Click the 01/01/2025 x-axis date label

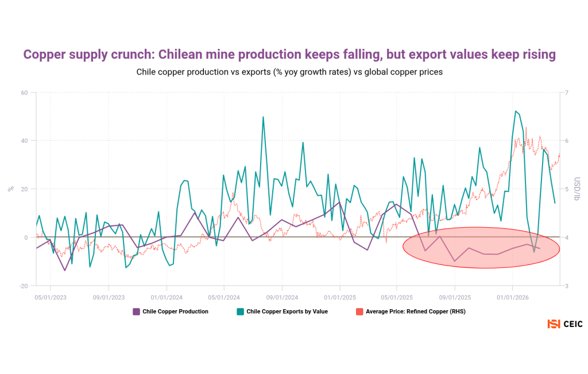[x=339, y=298]
